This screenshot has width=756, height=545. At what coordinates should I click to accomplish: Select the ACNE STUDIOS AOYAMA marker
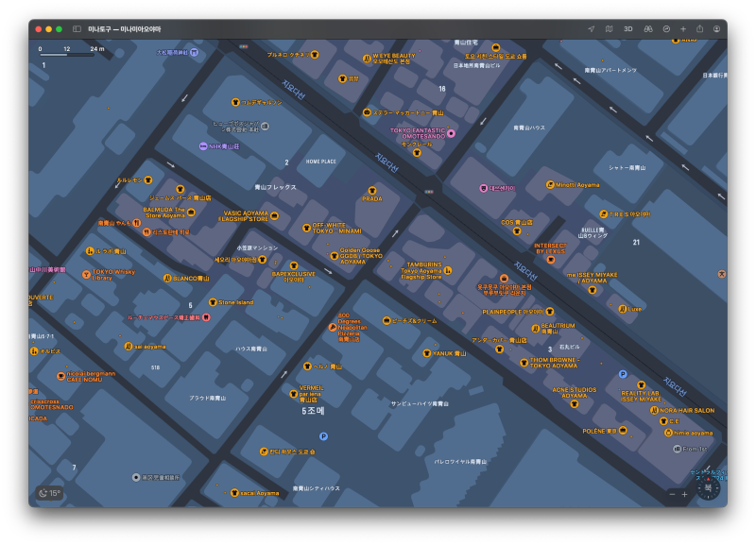[x=575, y=404]
